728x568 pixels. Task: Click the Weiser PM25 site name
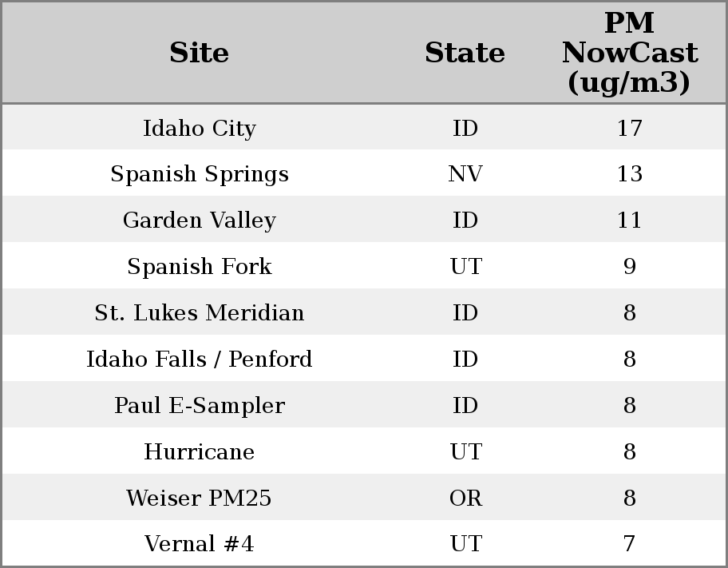199,498
